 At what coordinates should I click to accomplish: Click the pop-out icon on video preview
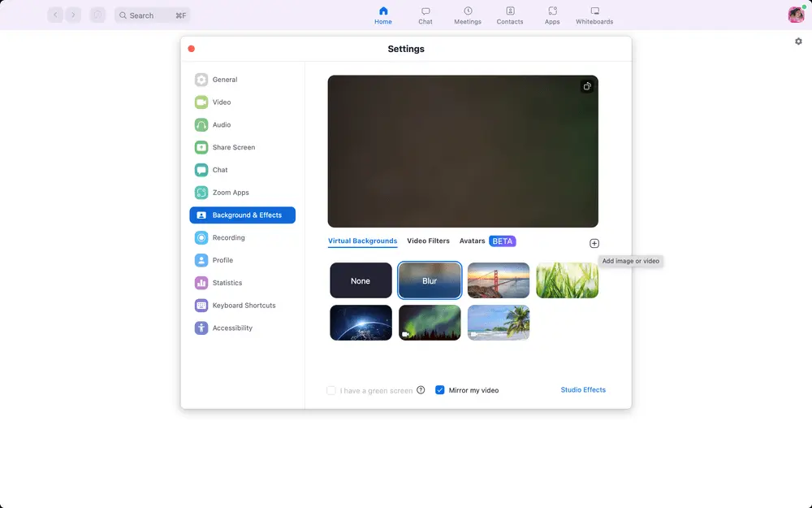tap(587, 85)
